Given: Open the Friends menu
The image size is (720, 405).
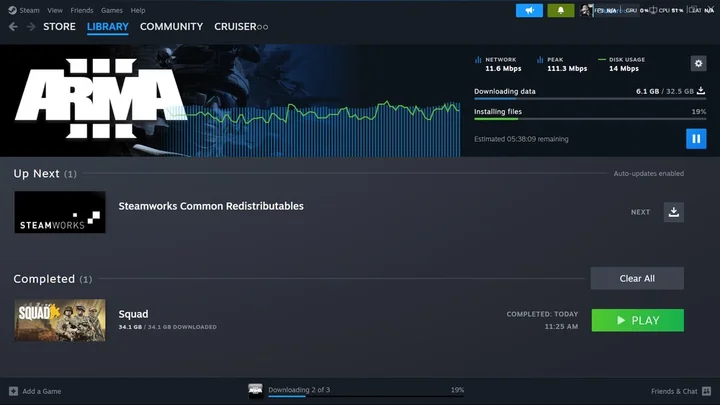Looking at the screenshot, I should point(82,10).
